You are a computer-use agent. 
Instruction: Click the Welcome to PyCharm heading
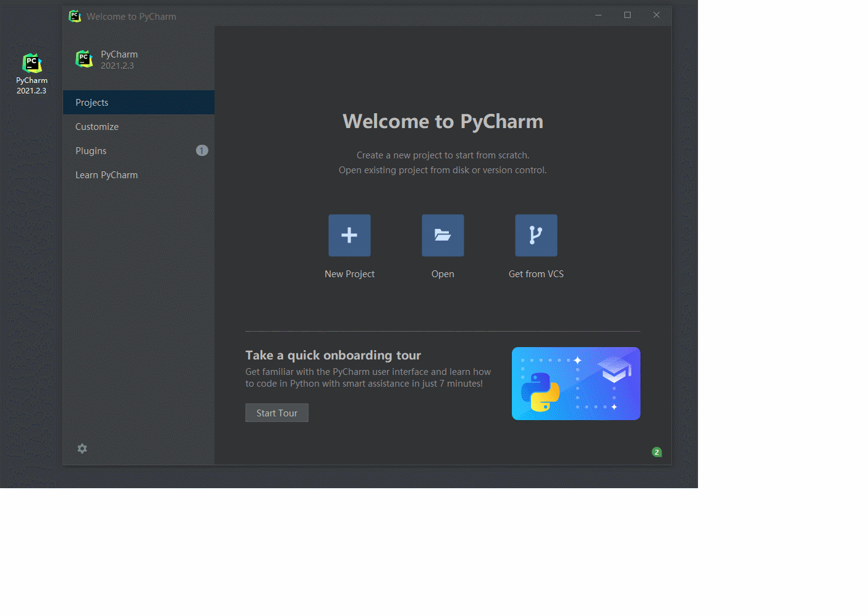(x=443, y=121)
